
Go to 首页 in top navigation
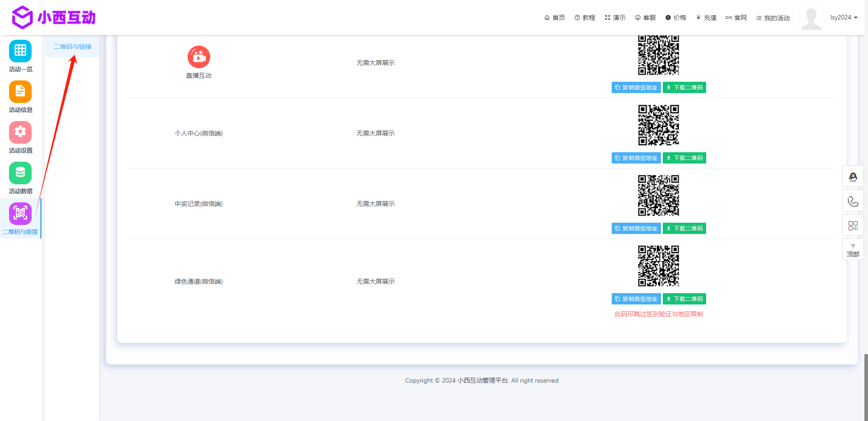[555, 18]
